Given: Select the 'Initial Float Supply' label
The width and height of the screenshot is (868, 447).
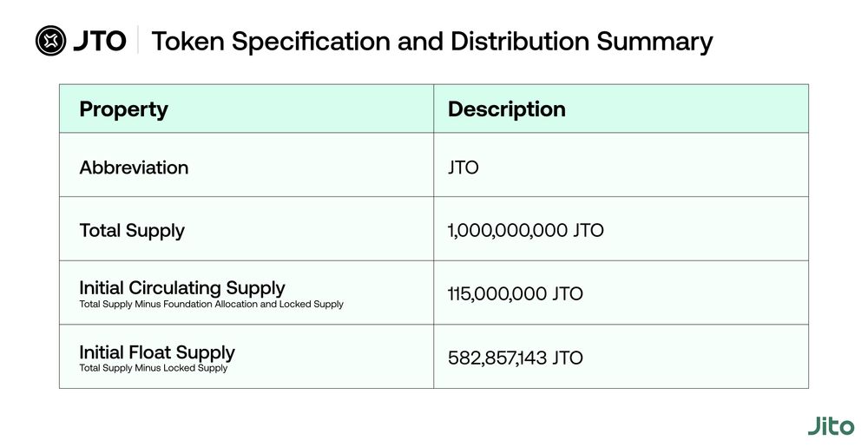Looking at the screenshot, I should point(157,352).
